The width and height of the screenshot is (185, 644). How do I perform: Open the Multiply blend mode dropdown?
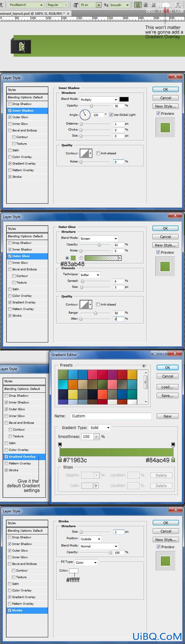coord(99,99)
